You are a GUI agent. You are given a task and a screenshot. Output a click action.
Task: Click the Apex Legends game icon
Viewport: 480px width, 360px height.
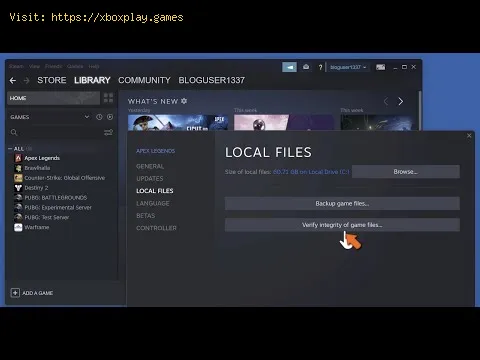tap(18, 158)
